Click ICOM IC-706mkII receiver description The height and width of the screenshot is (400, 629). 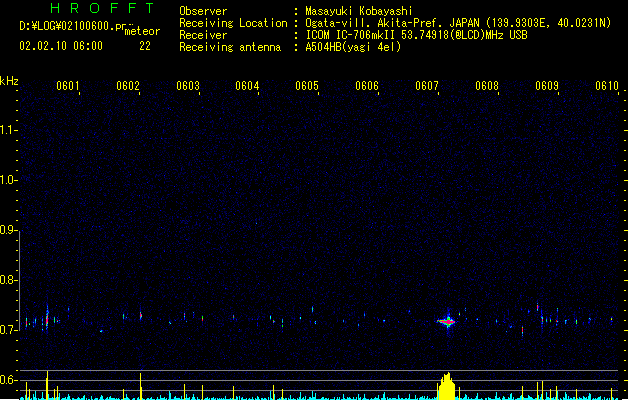coord(416,35)
